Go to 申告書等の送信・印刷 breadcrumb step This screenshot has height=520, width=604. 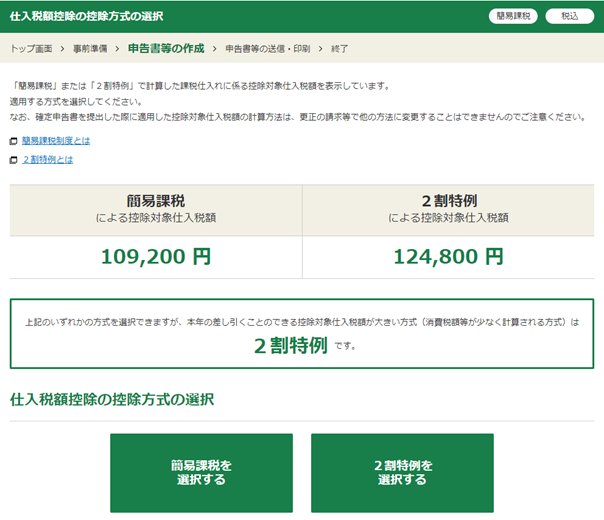[268, 49]
